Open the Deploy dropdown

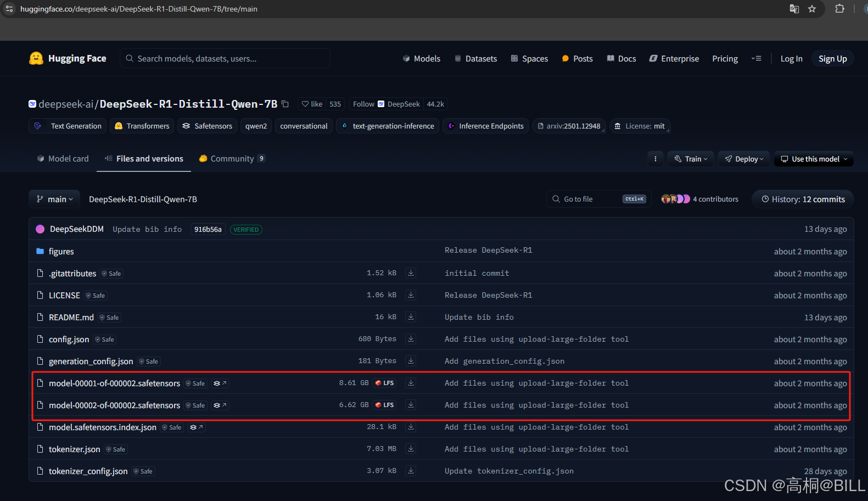pyautogui.click(x=744, y=159)
